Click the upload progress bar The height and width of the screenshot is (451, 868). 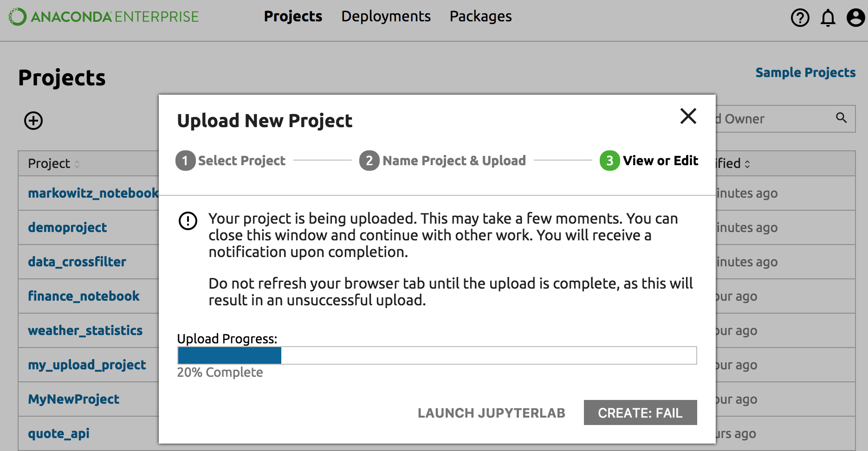point(437,355)
